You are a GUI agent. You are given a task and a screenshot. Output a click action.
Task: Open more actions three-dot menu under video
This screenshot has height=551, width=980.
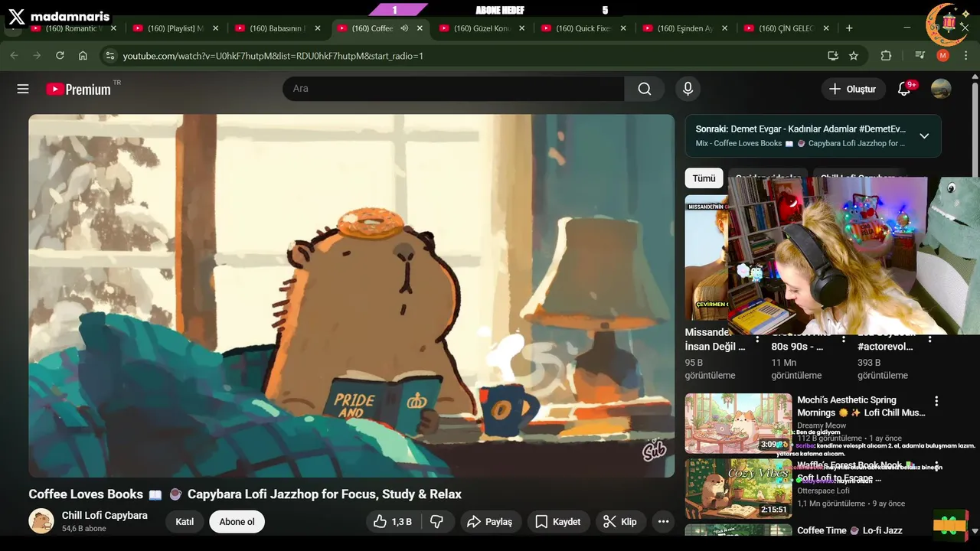coord(664,522)
